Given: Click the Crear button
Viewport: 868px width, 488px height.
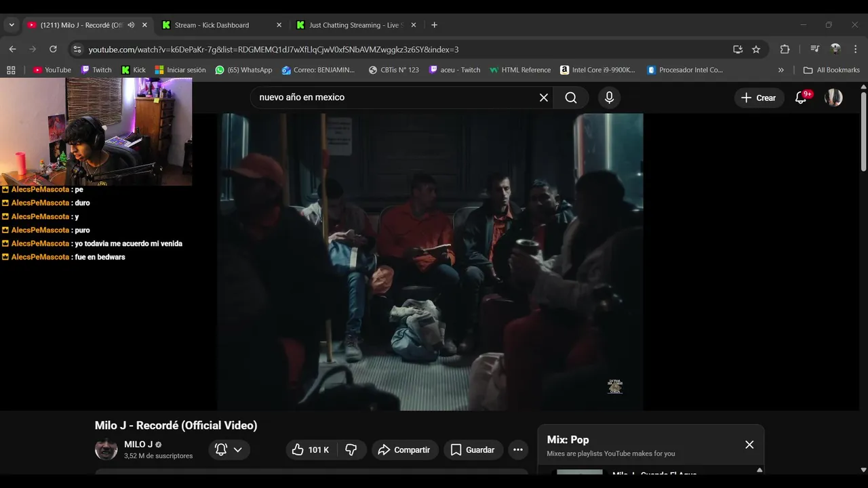Looking at the screenshot, I should coord(759,98).
